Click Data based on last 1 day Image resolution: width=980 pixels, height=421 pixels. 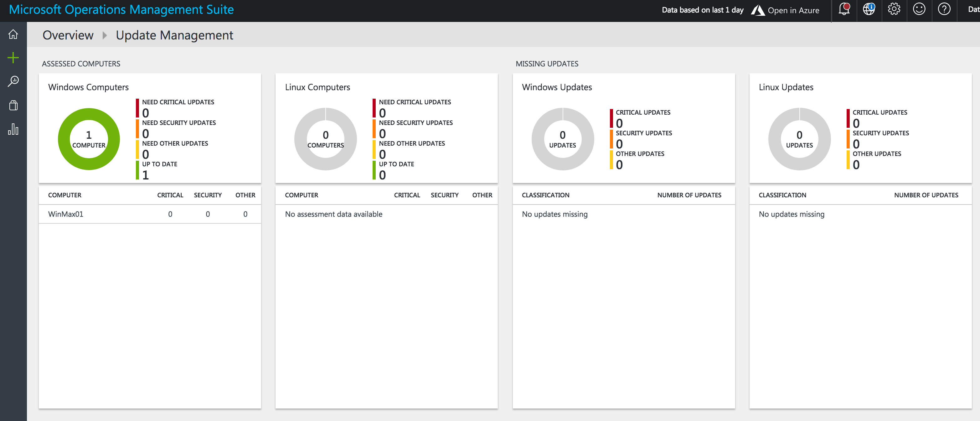point(703,10)
